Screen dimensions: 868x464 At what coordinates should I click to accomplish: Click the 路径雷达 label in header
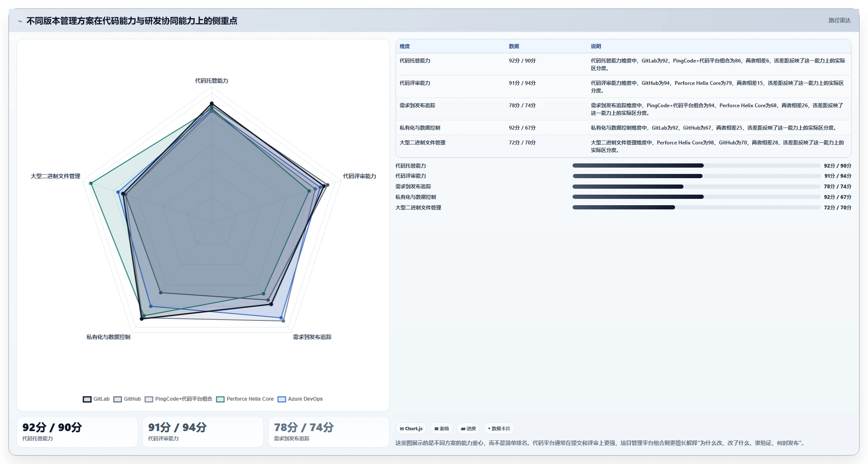click(839, 20)
